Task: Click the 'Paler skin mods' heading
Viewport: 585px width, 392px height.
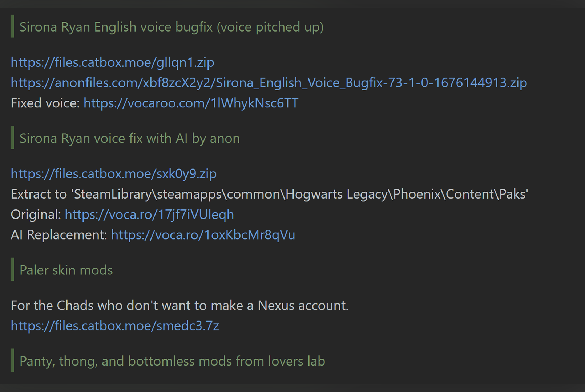Action: [66, 270]
